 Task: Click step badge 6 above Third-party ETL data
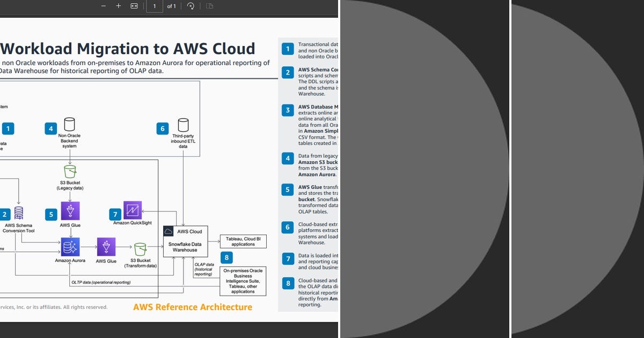tap(162, 129)
